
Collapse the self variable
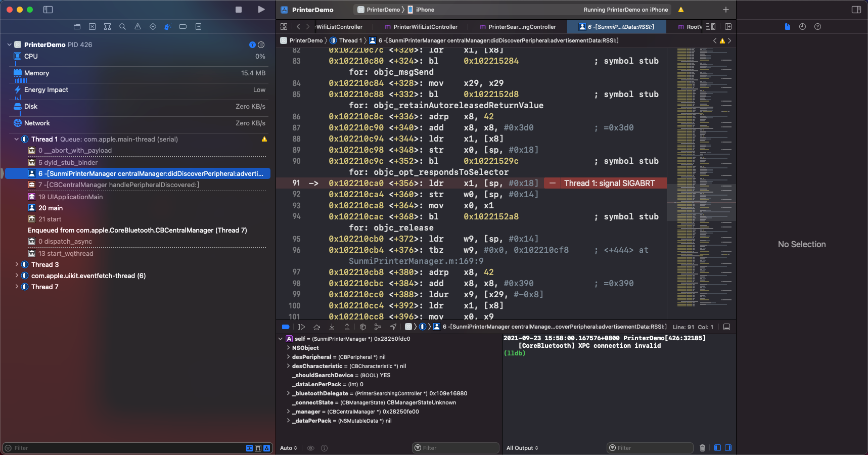coord(281,339)
